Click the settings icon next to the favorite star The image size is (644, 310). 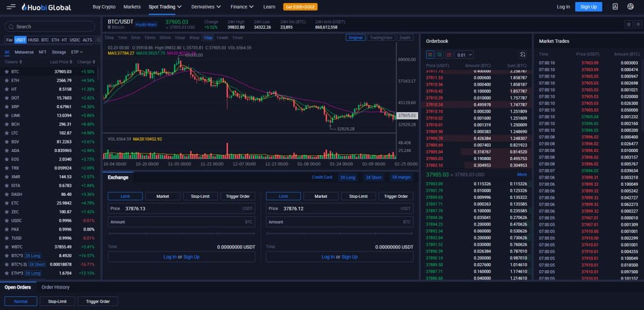(x=637, y=24)
